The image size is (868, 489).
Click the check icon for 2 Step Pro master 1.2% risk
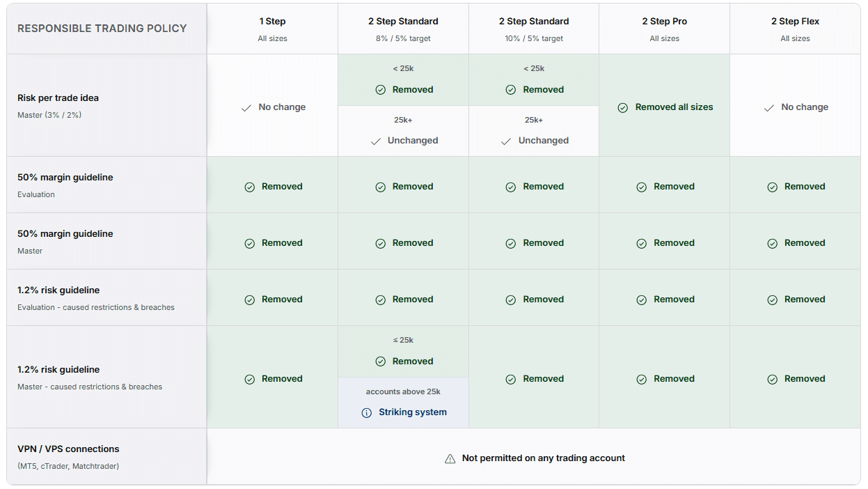pyautogui.click(x=641, y=380)
